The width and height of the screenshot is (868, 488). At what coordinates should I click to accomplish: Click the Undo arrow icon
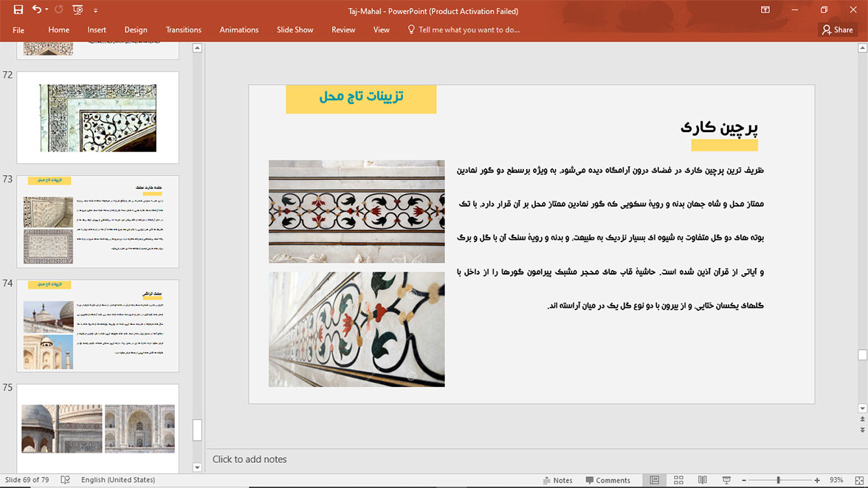pyautogui.click(x=36, y=10)
